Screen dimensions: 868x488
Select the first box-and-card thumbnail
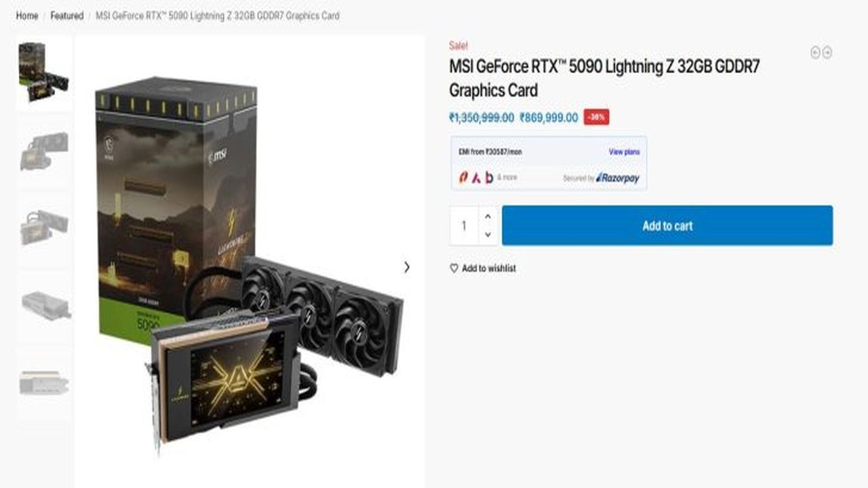click(43, 73)
